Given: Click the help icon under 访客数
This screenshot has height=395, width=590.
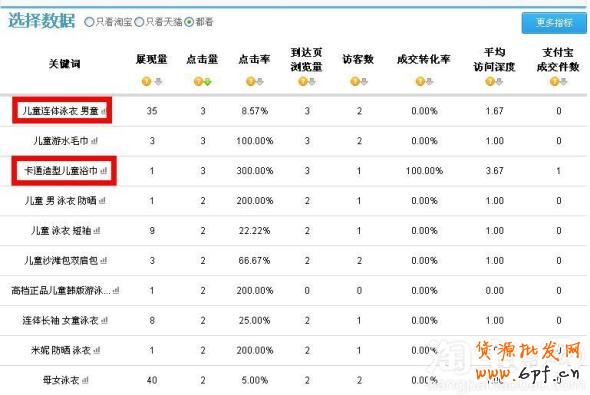Looking at the screenshot, I should coord(354,81).
